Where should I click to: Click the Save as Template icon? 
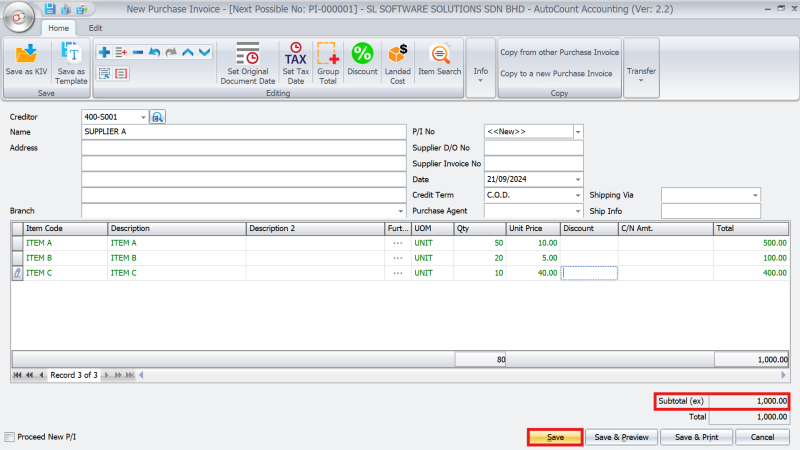click(x=70, y=52)
